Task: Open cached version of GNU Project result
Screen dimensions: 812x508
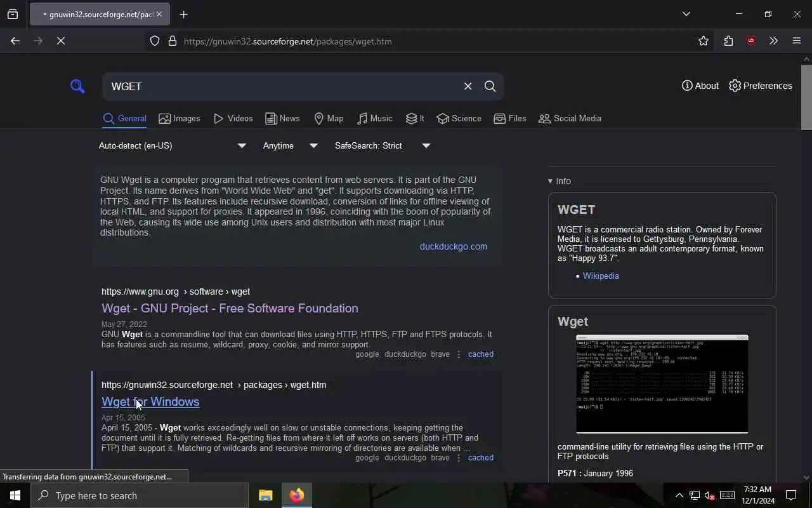Action: pos(481,354)
